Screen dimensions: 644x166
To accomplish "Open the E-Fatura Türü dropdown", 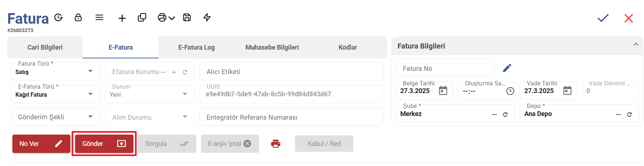I will click(x=90, y=94).
